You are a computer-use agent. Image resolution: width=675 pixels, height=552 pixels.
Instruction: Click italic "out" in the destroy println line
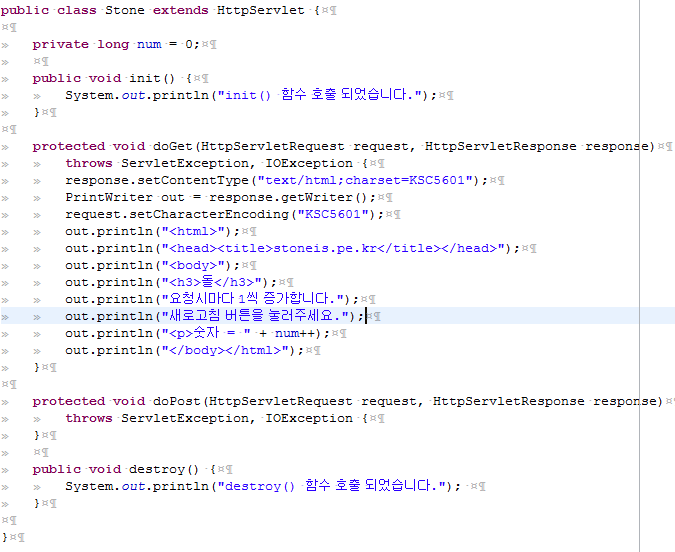click(x=133, y=486)
